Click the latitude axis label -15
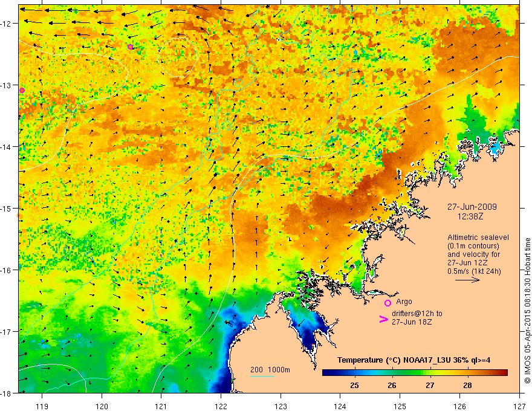The width and height of the screenshot is (532, 411). point(7,209)
